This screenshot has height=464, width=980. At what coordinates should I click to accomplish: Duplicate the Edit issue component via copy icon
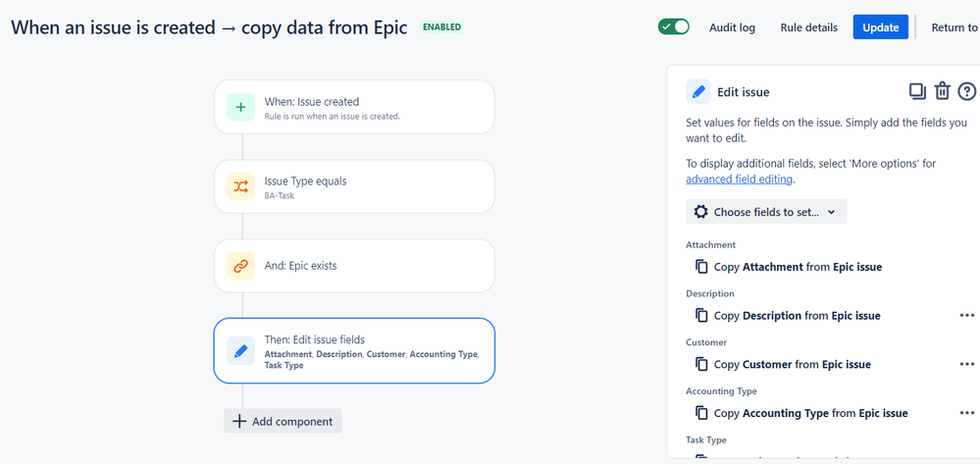917,91
